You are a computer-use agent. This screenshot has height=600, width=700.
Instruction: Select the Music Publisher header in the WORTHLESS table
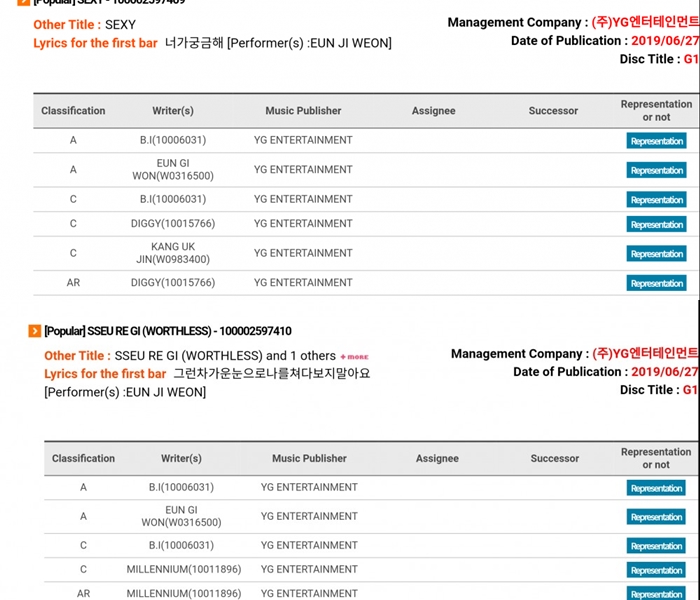click(309, 458)
